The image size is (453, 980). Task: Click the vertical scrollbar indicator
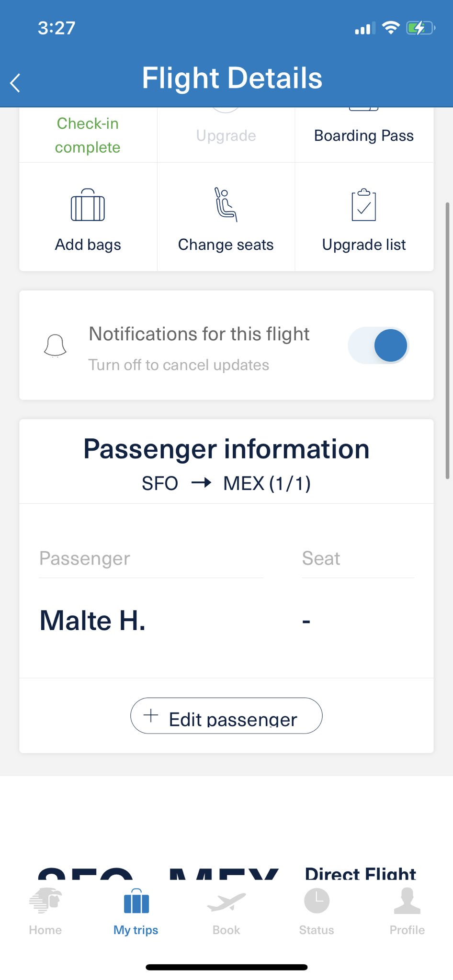[447, 340]
